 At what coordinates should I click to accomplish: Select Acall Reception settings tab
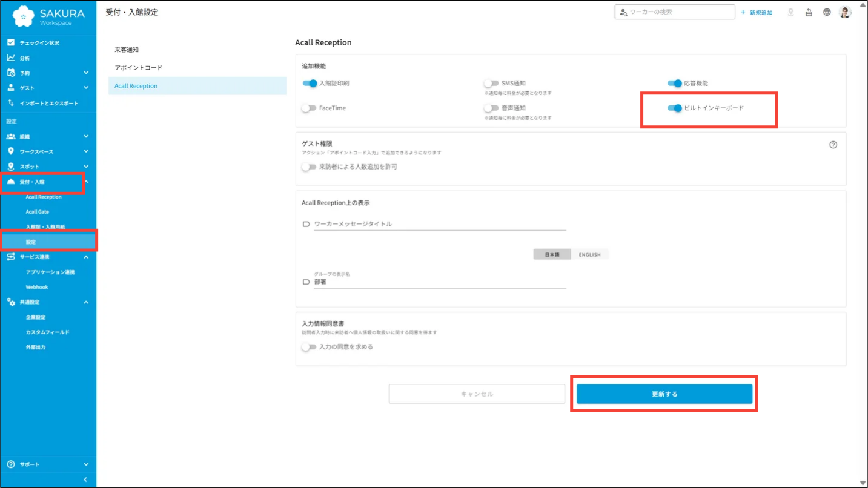(x=197, y=86)
